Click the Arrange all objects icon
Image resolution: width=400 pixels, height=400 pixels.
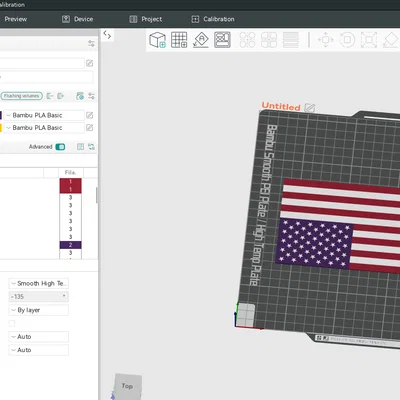(x=222, y=40)
